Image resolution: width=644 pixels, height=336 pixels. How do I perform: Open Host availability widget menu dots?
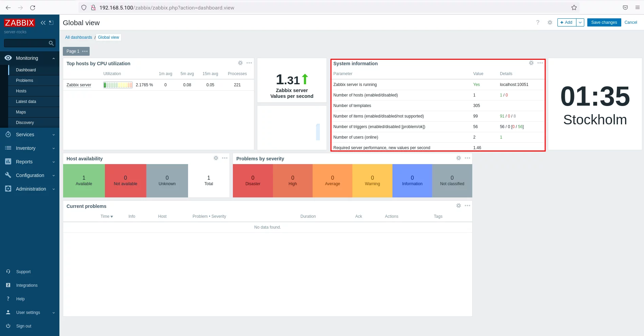tap(225, 158)
